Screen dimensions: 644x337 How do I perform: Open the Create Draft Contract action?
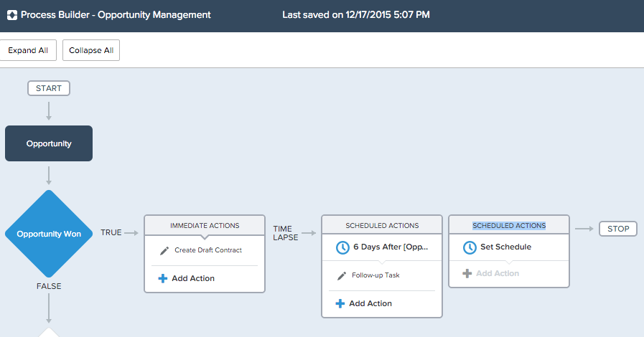click(x=208, y=250)
